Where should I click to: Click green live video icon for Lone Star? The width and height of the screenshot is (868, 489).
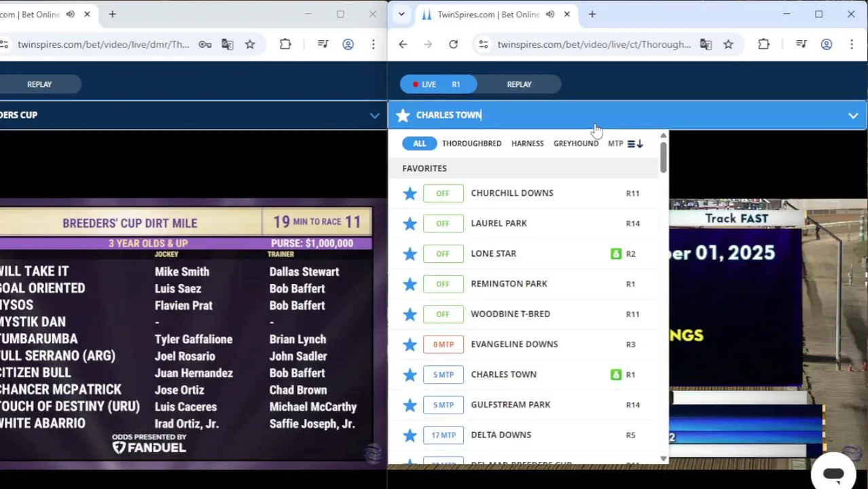click(x=616, y=254)
